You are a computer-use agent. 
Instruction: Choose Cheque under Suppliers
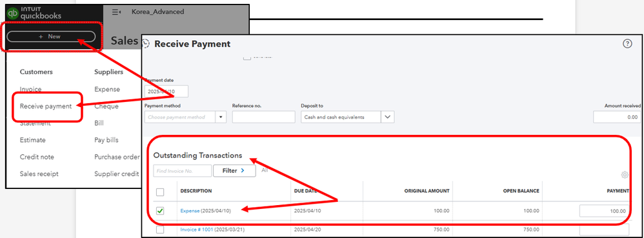106,106
